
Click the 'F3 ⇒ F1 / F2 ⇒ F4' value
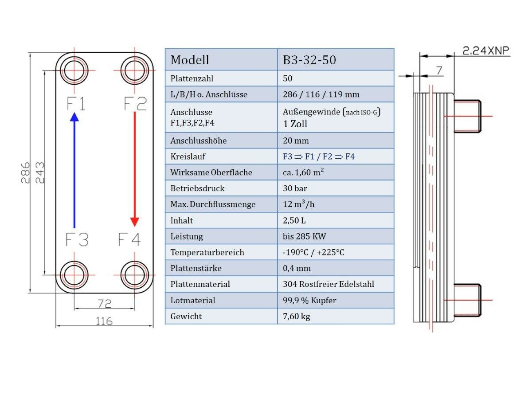[x=319, y=156]
